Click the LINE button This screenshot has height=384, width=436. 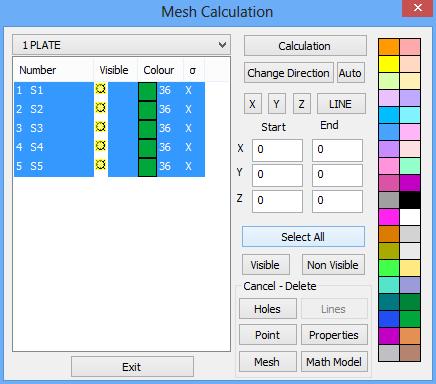[341, 104]
